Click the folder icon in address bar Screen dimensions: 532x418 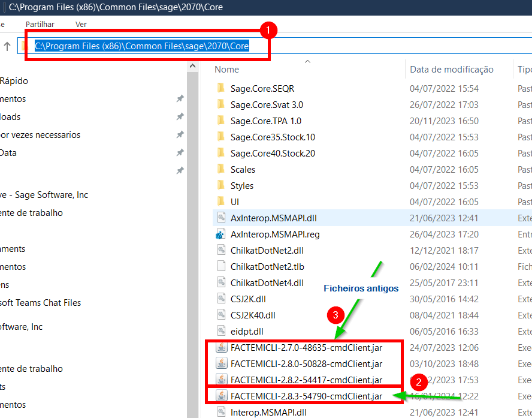(24, 46)
